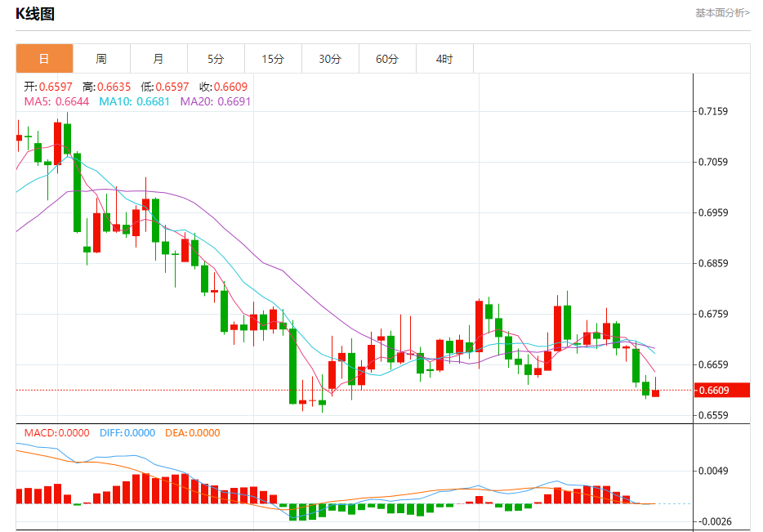This screenshot has height=532, width=763.
Task: Switch to the 月 monthly tab
Action: [x=158, y=59]
